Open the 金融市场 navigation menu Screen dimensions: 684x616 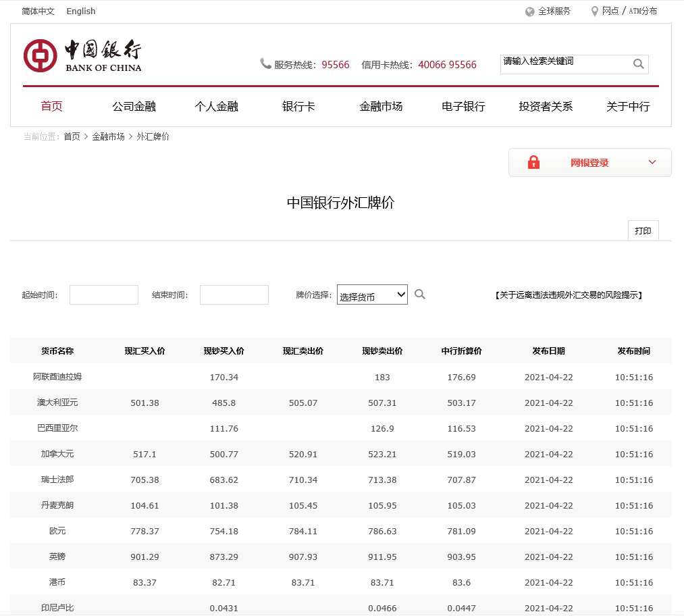[x=382, y=106]
